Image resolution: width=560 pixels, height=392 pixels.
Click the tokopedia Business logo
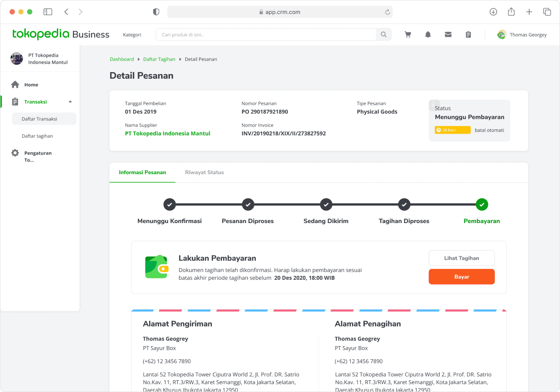(x=61, y=34)
